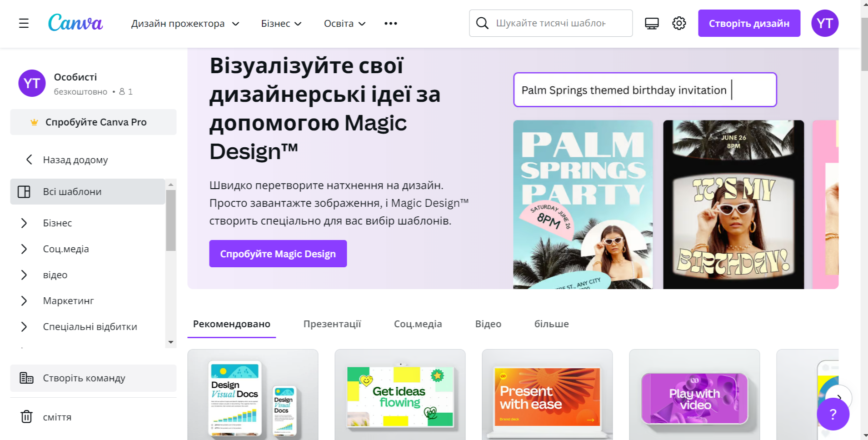Click Назад додому link
This screenshot has height=440, width=868.
[75, 160]
